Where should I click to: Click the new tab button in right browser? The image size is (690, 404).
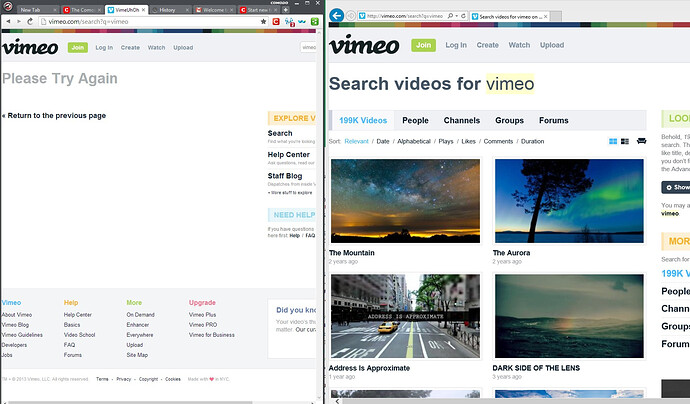556,16
